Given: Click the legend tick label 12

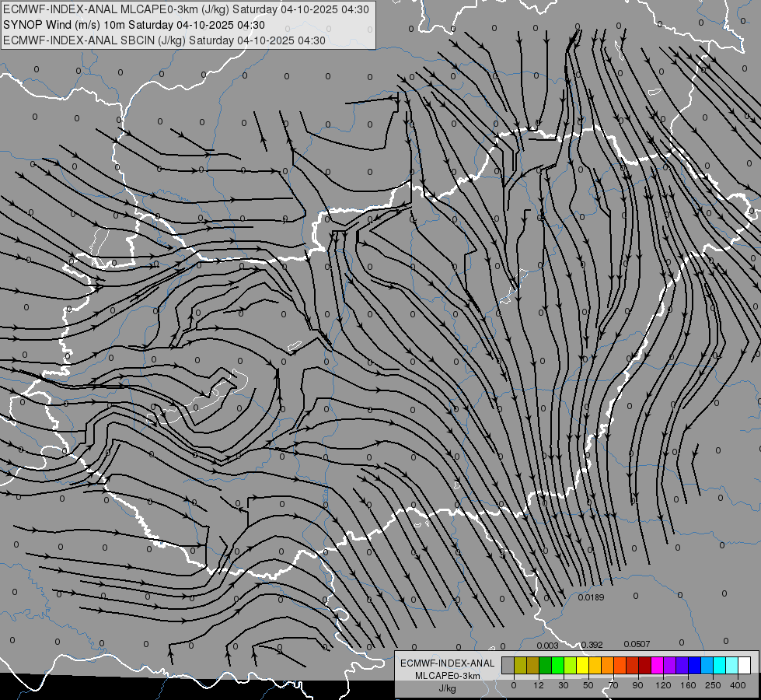Looking at the screenshot, I should (539, 685).
